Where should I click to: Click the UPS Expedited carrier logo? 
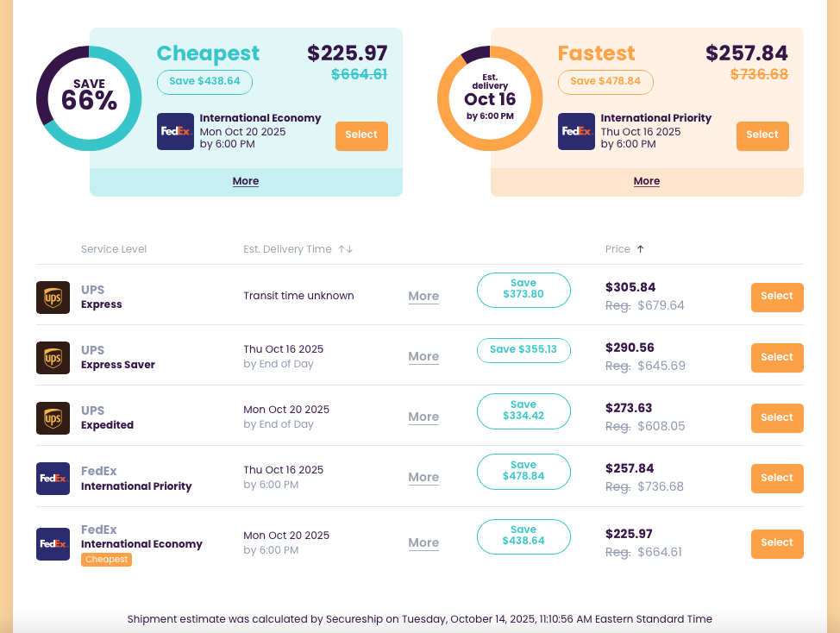pyautogui.click(x=53, y=417)
